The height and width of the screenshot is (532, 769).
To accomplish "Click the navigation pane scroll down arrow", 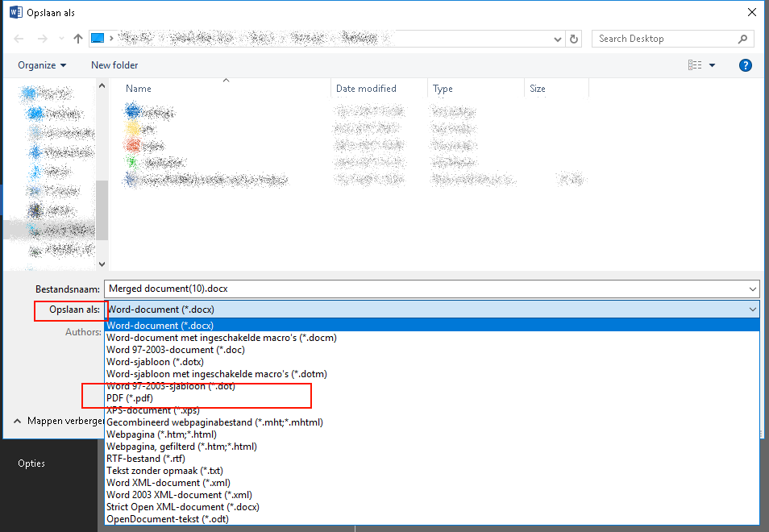I will [102, 264].
